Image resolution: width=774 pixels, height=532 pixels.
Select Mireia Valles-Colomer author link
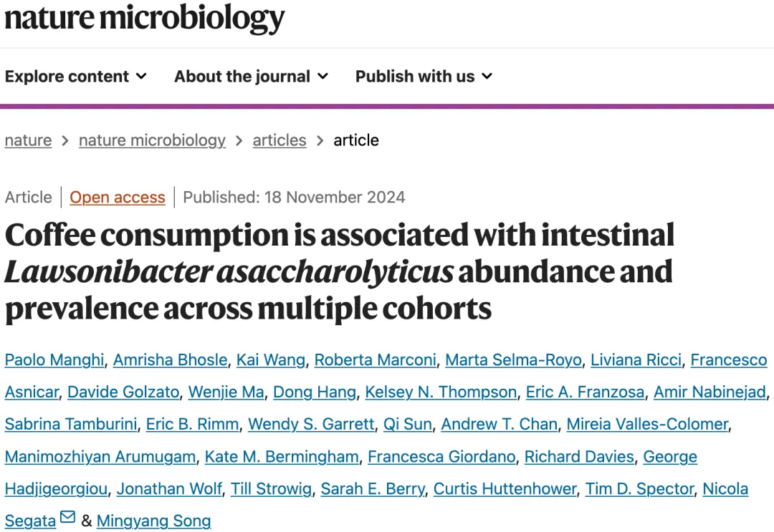click(647, 424)
